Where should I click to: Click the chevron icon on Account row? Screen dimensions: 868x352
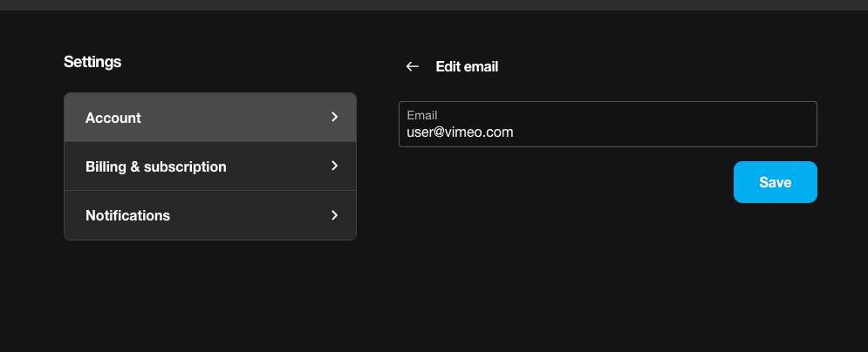click(334, 117)
